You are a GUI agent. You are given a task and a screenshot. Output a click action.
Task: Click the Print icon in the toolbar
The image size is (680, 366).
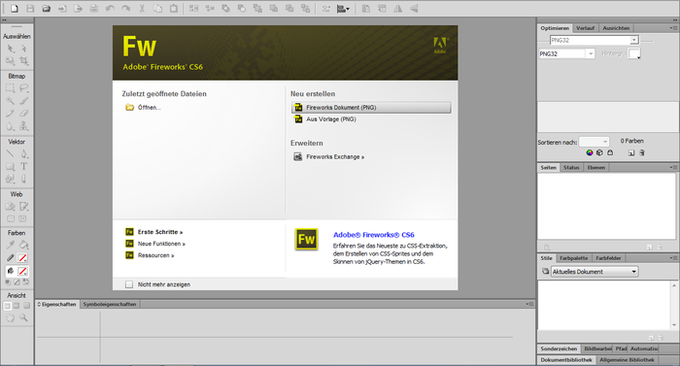tap(94, 8)
